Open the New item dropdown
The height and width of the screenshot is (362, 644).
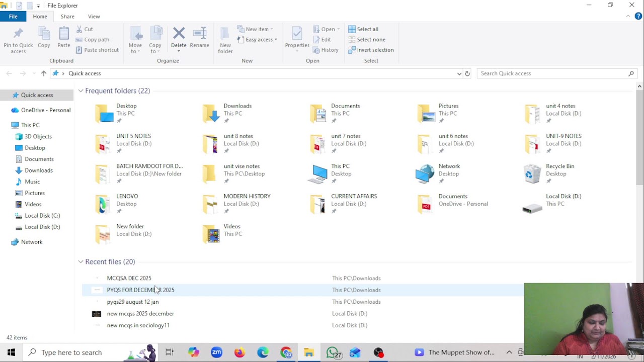[x=255, y=29]
